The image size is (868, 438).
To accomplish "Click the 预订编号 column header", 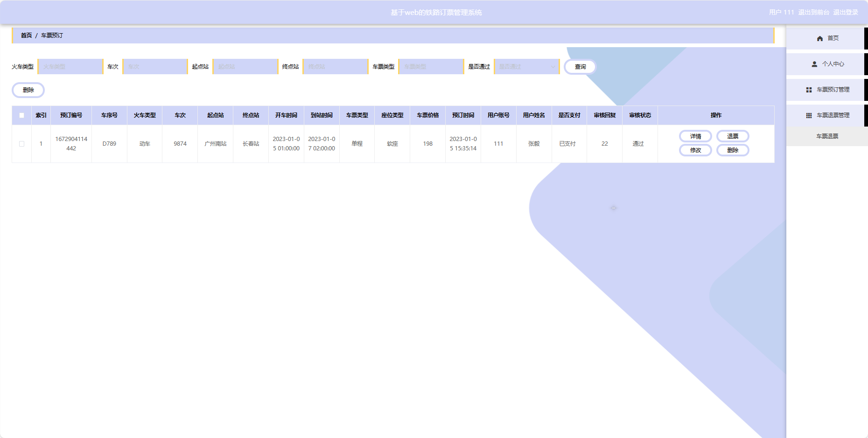I will coord(71,115).
